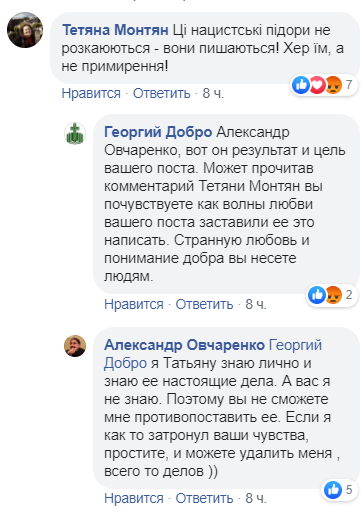Click the heart reaction icon on Тетяна Монтян's comment
Image resolution: width=361 pixels, height=512 pixels.
coord(317,85)
